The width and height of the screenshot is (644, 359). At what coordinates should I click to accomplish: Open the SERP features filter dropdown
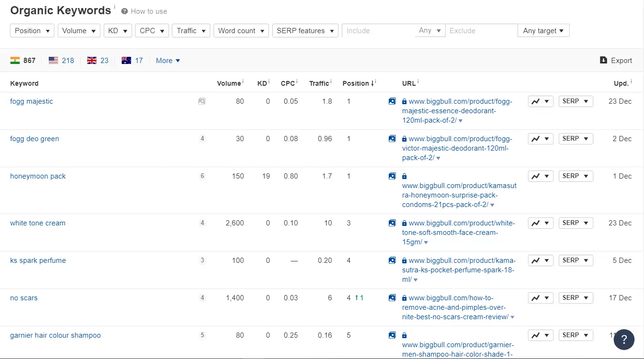click(x=305, y=31)
